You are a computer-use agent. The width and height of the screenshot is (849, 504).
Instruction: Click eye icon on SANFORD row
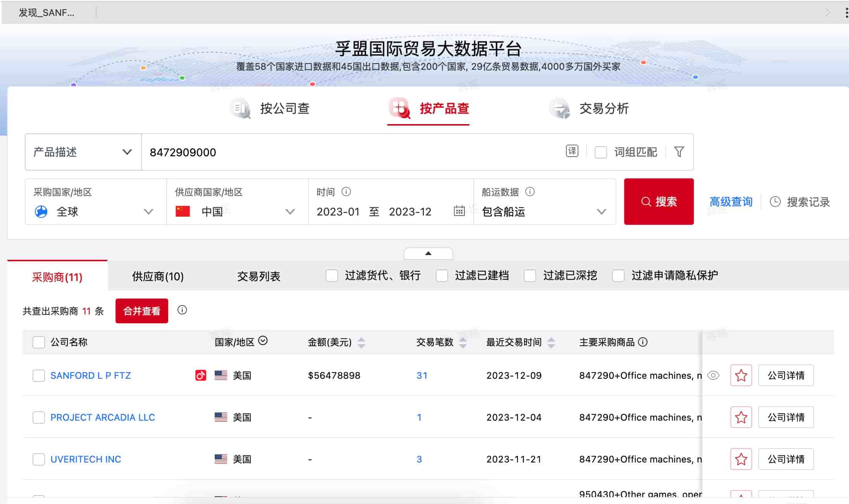click(x=713, y=375)
